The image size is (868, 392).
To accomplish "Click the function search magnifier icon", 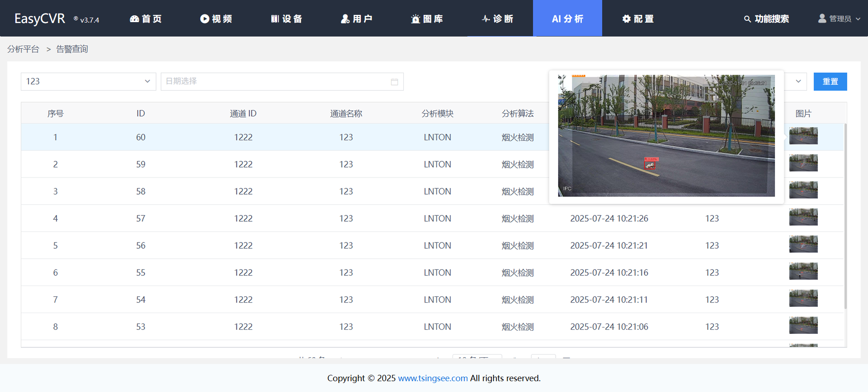I will click(747, 19).
